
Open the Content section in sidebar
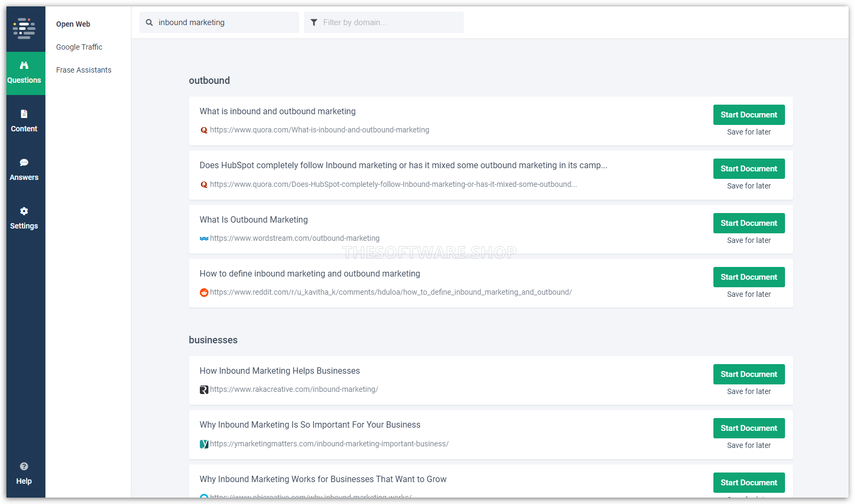[x=24, y=121]
